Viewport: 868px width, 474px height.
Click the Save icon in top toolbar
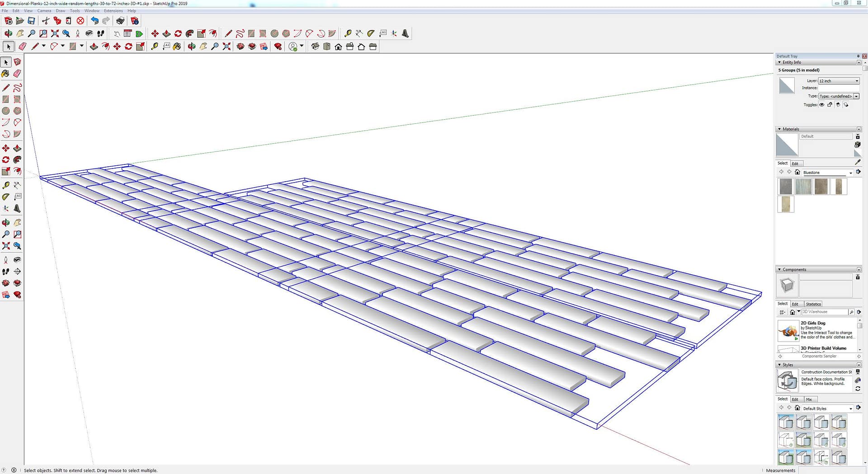click(x=31, y=21)
